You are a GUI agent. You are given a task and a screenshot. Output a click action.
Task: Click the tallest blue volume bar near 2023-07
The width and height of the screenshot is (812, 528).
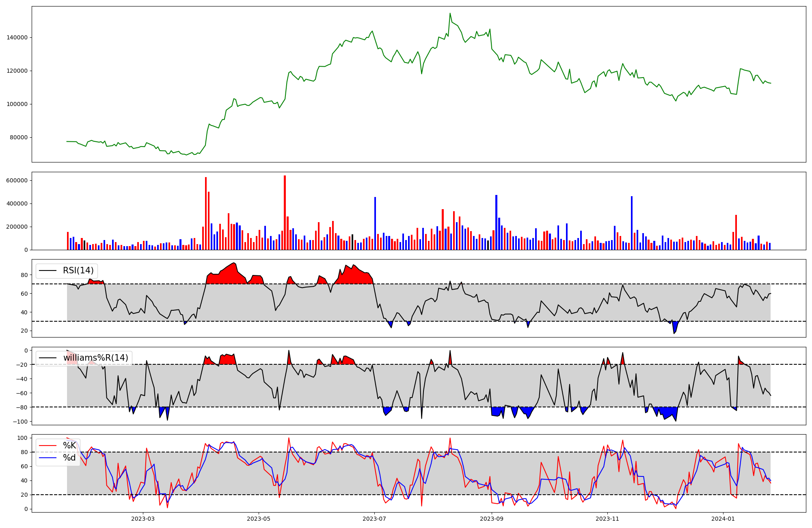(375, 223)
